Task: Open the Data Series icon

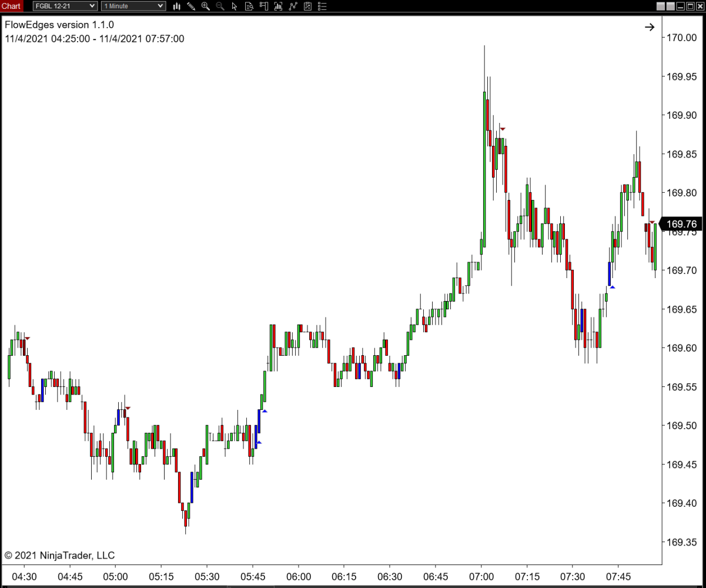Action: (278, 6)
